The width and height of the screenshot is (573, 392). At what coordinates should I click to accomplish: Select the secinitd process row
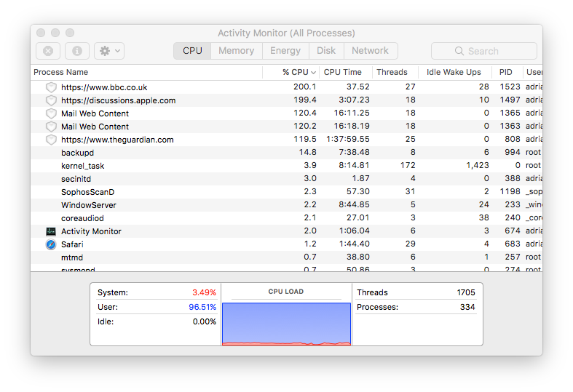tap(287, 179)
